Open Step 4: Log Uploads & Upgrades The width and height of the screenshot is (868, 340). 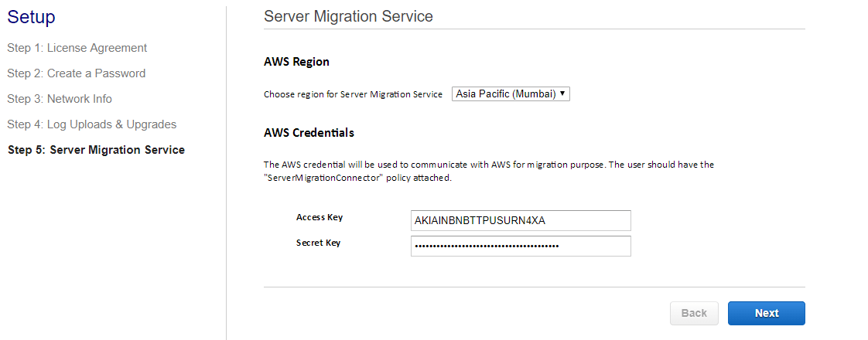[92, 124]
